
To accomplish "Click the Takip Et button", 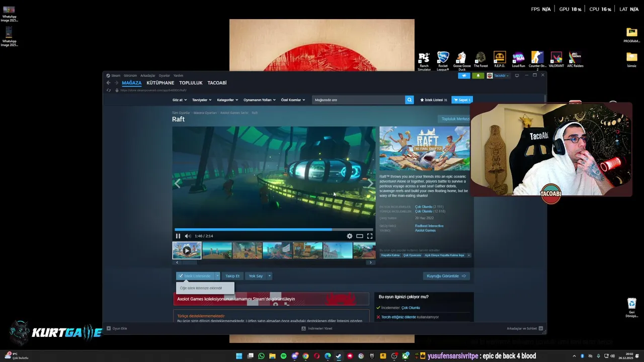I will [232, 276].
